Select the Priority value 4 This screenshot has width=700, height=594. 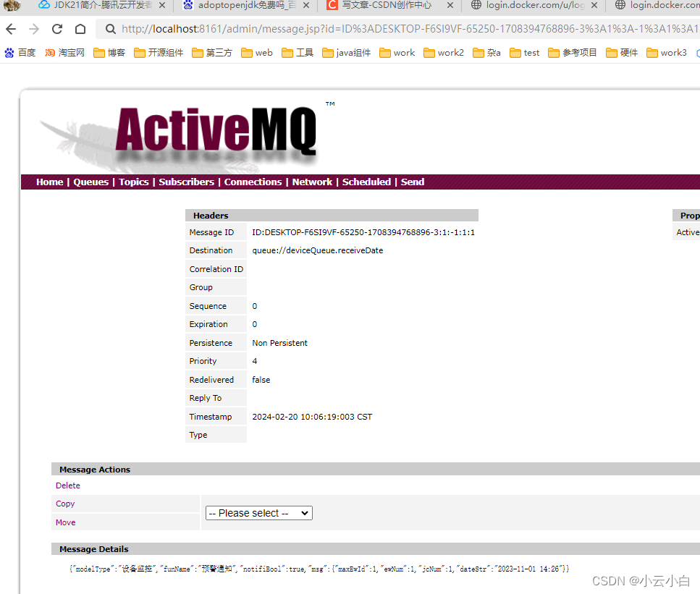pos(255,361)
